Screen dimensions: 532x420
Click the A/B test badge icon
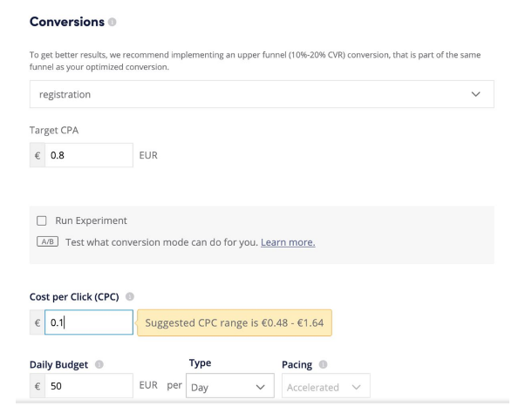pyautogui.click(x=47, y=241)
